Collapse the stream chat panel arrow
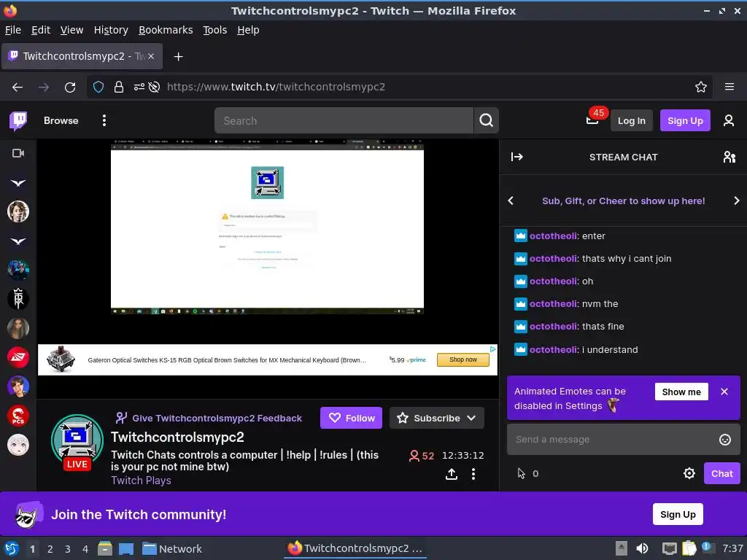 [x=517, y=157]
